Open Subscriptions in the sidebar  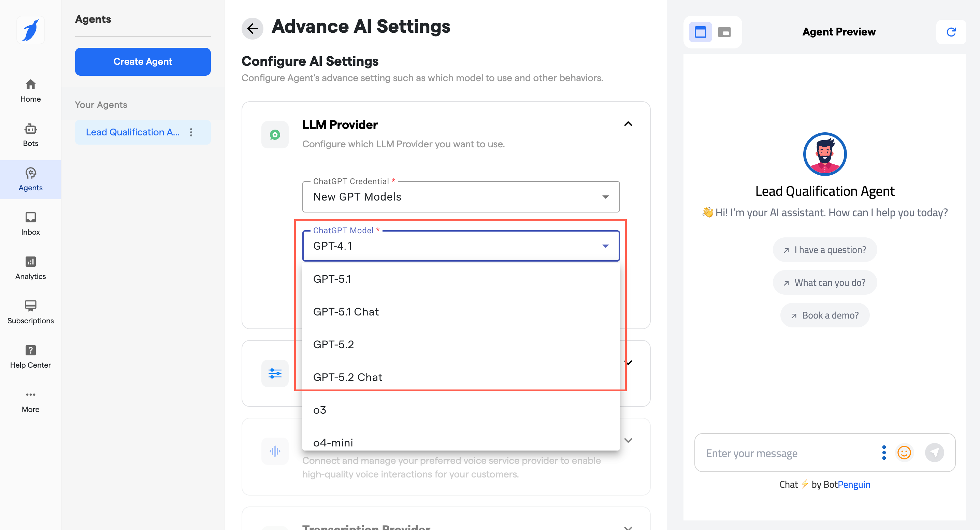point(30,312)
